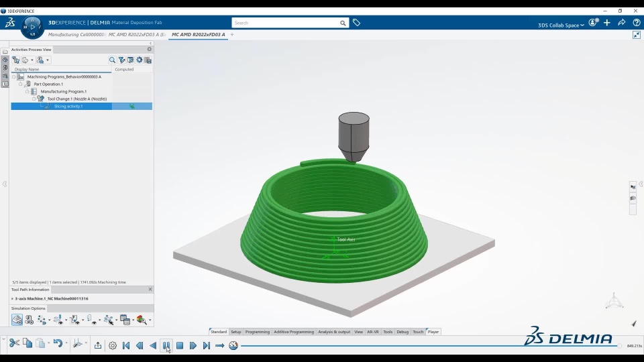This screenshot has height=362, width=644.
Task: Jump to simulation end
Action: (x=207, y=346)
